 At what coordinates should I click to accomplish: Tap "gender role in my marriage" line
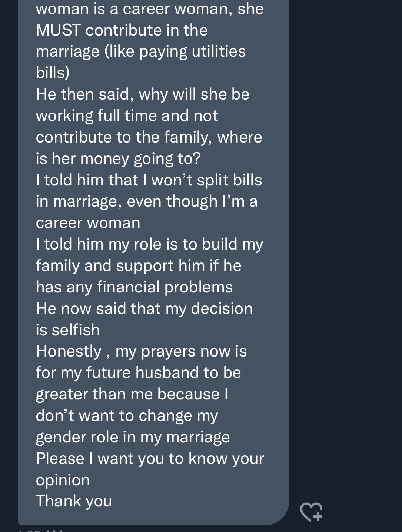(133, 437)
